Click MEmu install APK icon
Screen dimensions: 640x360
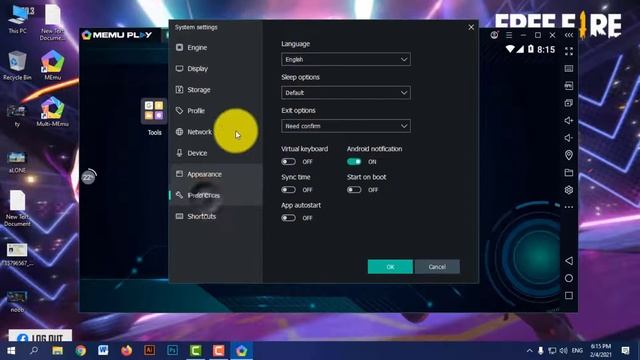coord(569,86)
